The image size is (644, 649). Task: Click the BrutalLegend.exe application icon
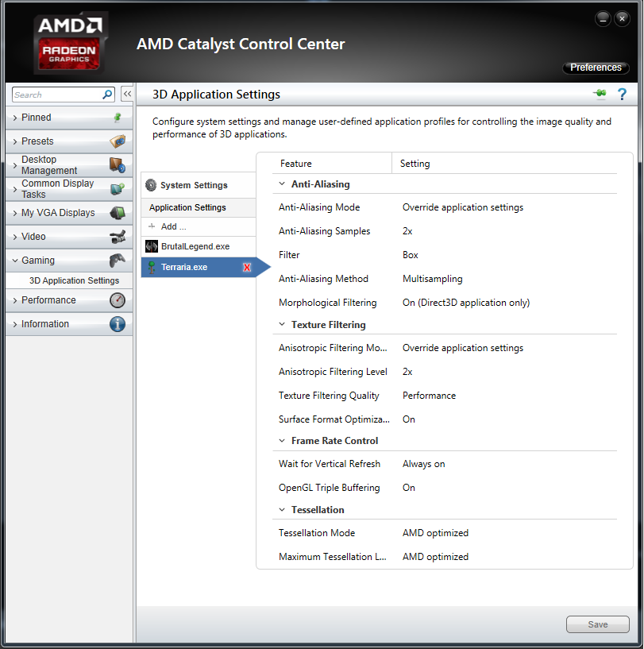coord(152,246)
